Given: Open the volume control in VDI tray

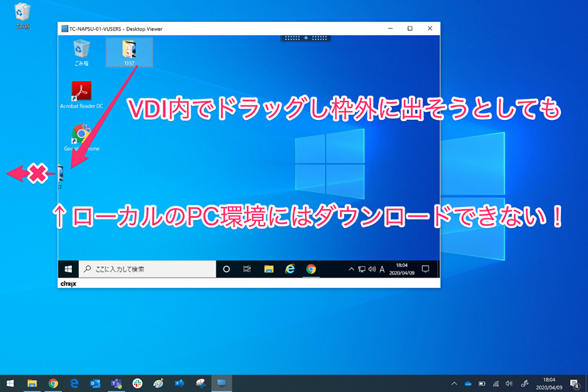Looking at the screenshot, I should point(372,269).
